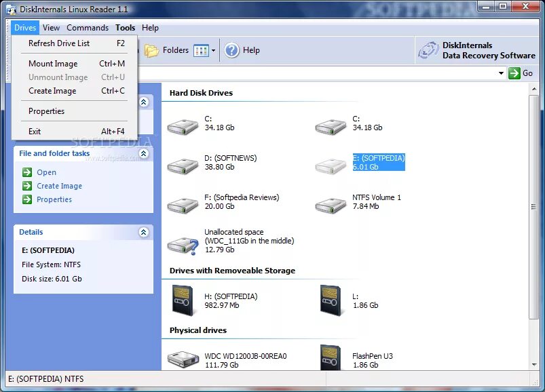Click the view mode grid icon

(x=202, y=51)
